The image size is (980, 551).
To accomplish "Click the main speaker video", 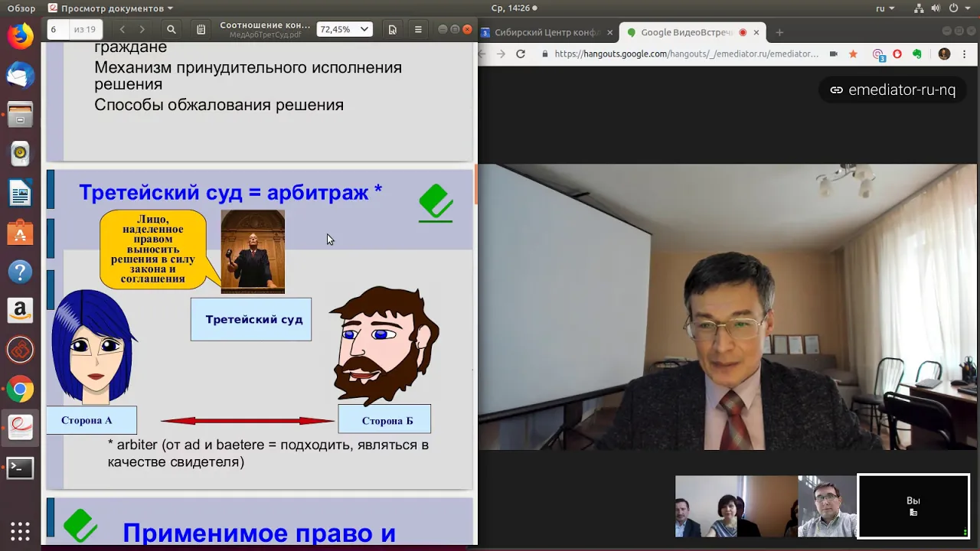I will pyautogui.click(x=728, y=306).
